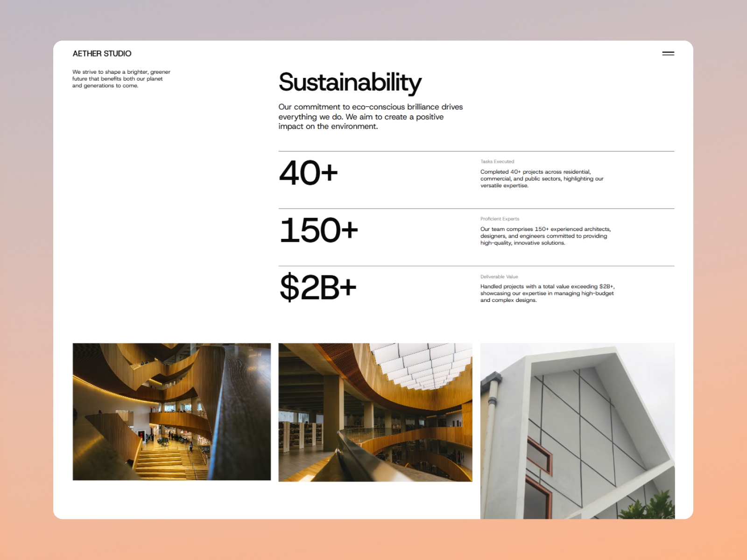The image size is (747, 560).
Task: Click the divider line above the 40+ stat
Action: [476, 151]
